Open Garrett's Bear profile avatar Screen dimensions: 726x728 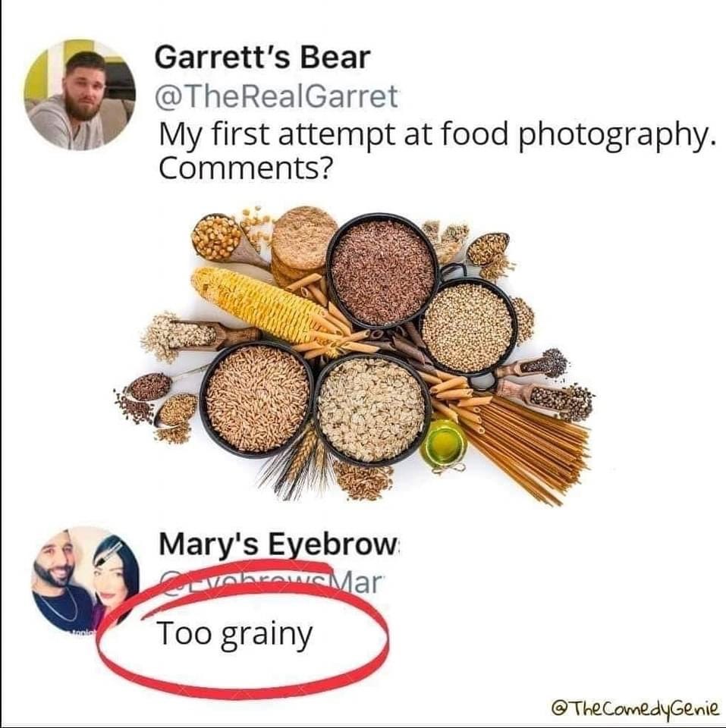[x=80, y=95]
